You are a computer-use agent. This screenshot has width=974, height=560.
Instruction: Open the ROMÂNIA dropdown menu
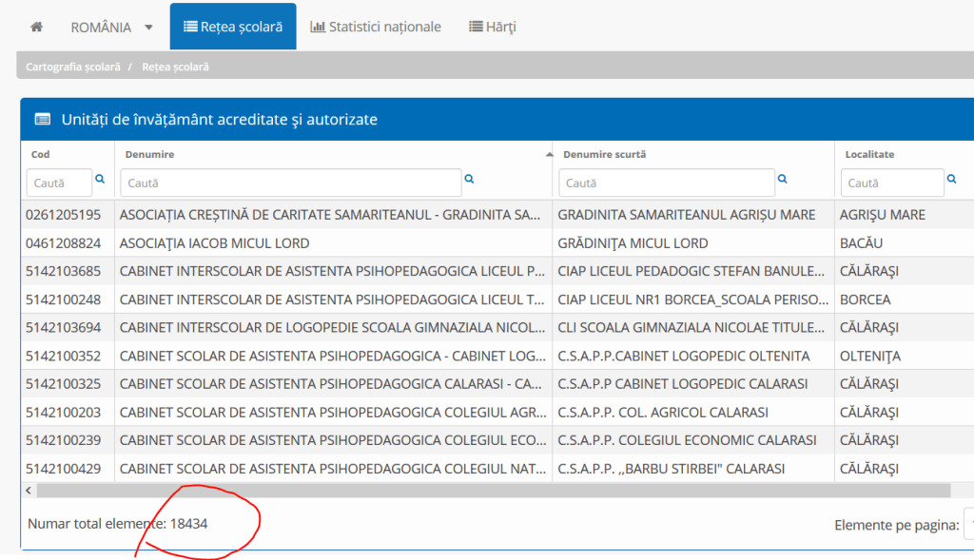[111, 27]
